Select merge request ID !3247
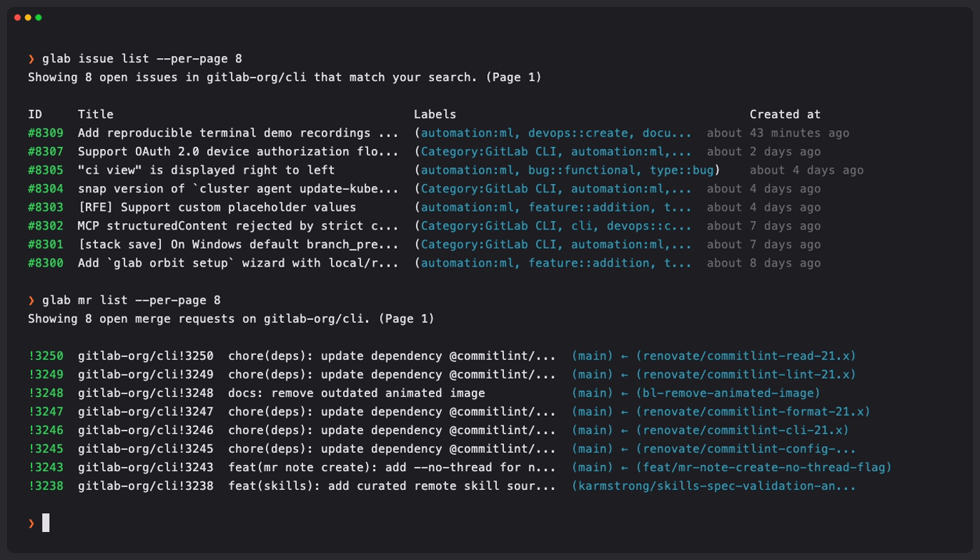 (45, 412)
